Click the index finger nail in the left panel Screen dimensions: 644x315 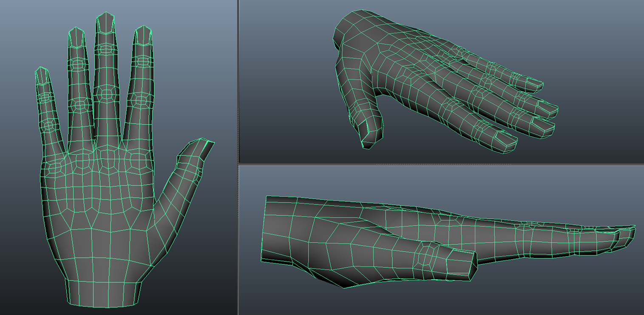tap(143, 36)
